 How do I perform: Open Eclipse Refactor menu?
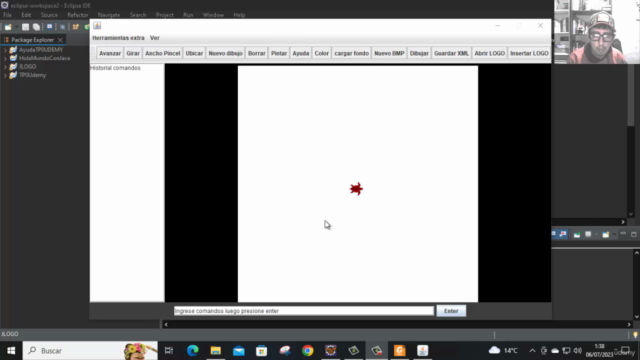78,15
